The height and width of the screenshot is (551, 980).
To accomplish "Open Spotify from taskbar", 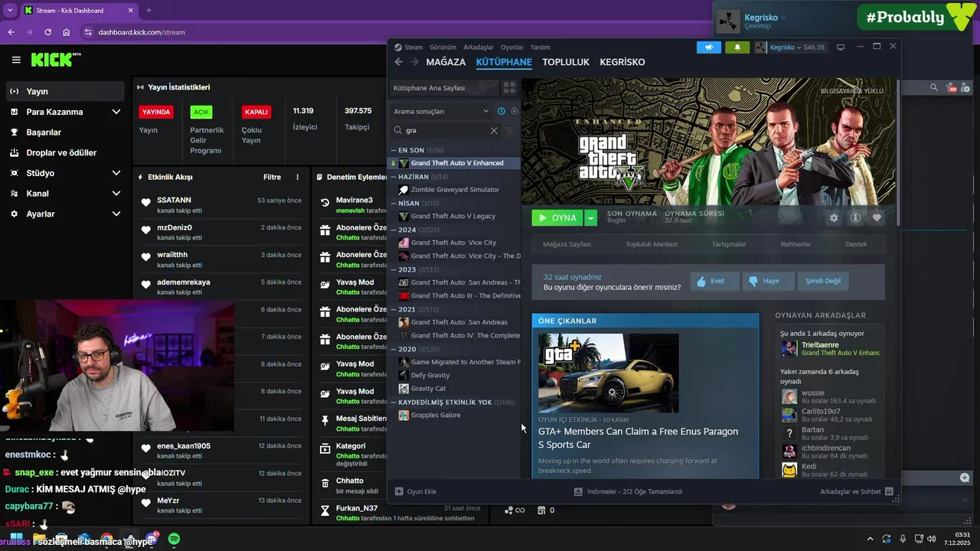I will pyautogui.click(x=174, y=540).
